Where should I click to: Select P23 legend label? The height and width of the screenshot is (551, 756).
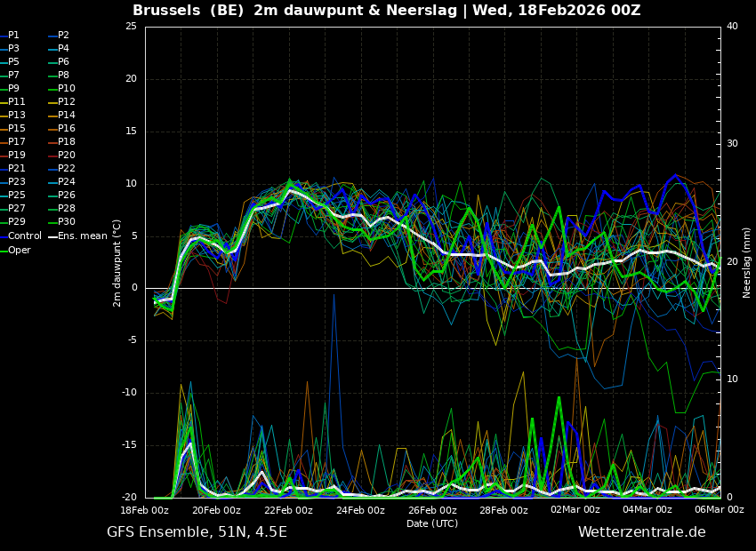click(x=13, y=181)
